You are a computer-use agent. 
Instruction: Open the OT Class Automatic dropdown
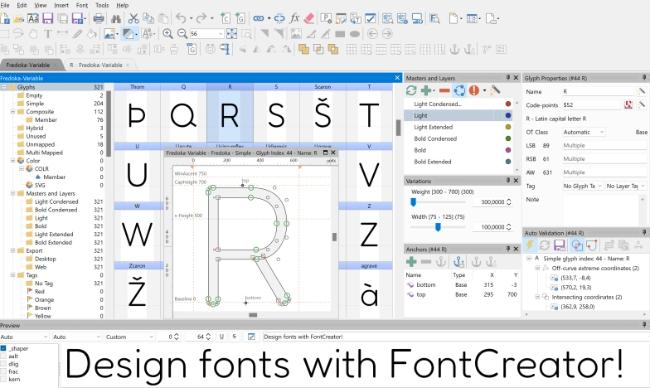point(584,132)
